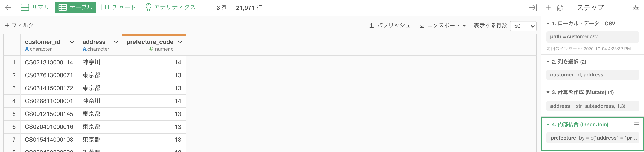Open the アナリティクス view
The image size is (644, 152).
click(170, 8)
